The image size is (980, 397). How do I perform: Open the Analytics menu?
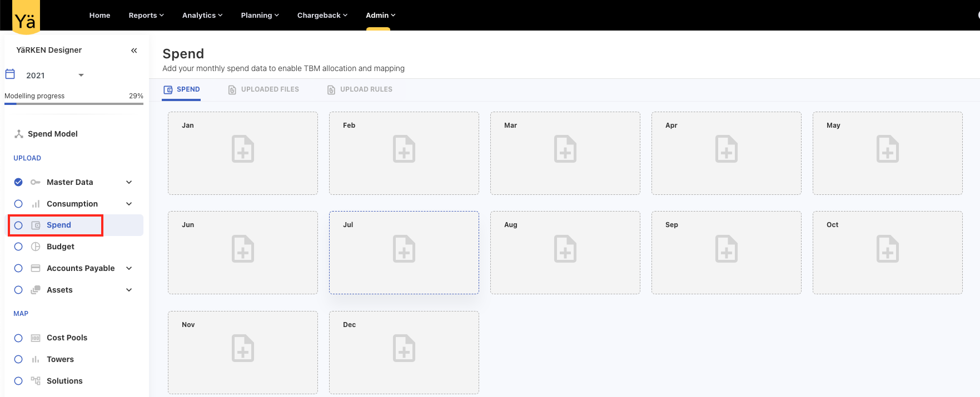tap(202, 15)
